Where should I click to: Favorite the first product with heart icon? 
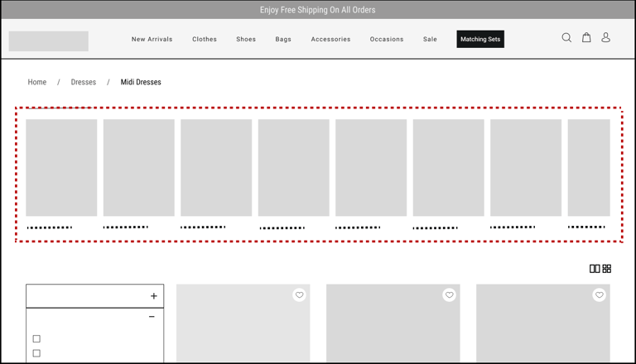pyautogui.click(x=299, y=295)
